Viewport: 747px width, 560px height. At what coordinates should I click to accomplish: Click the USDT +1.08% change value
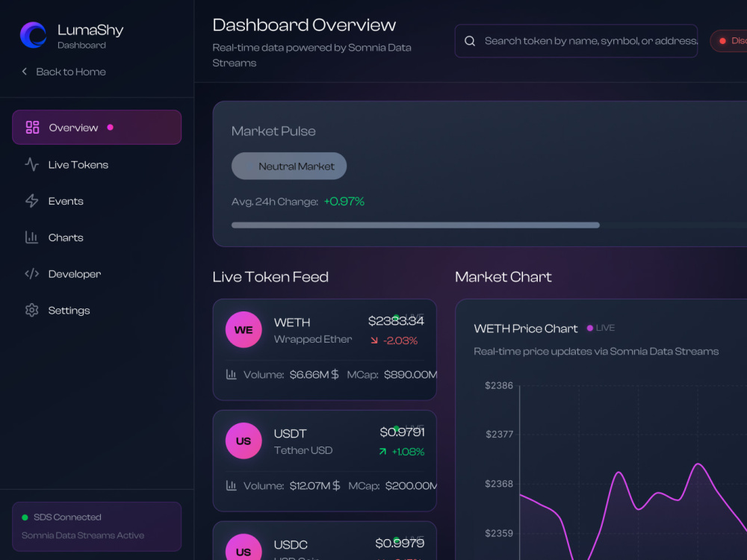(408, 452)
